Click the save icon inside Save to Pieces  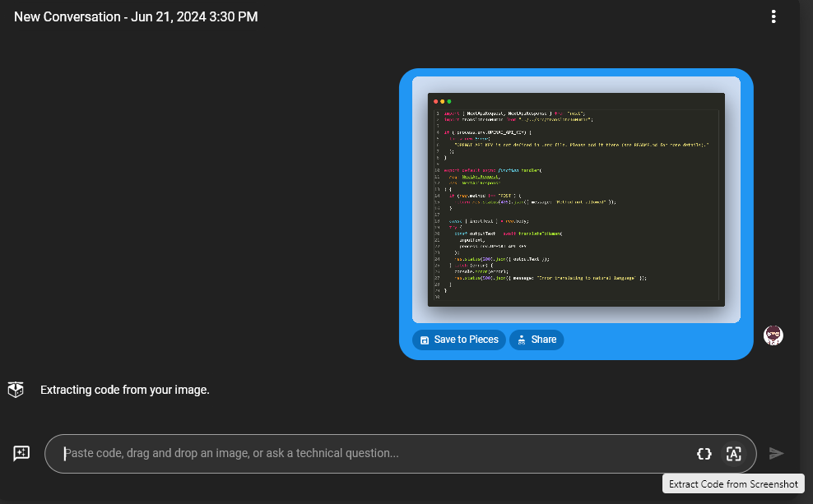click(425, 340)
